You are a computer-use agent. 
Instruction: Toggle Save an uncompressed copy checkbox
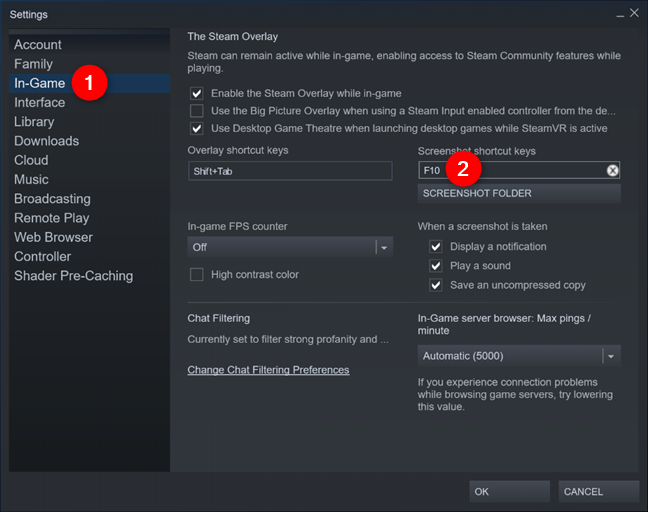pos(436,285)
